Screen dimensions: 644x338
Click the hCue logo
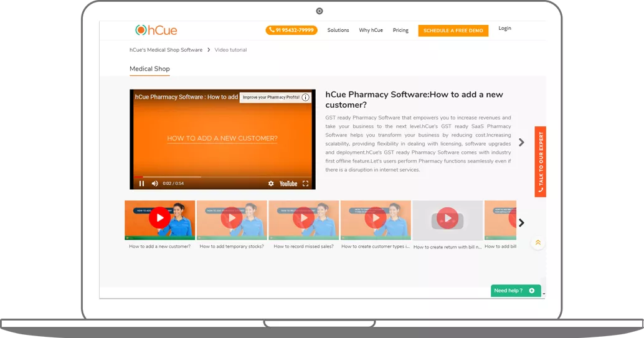coord(156,30)
